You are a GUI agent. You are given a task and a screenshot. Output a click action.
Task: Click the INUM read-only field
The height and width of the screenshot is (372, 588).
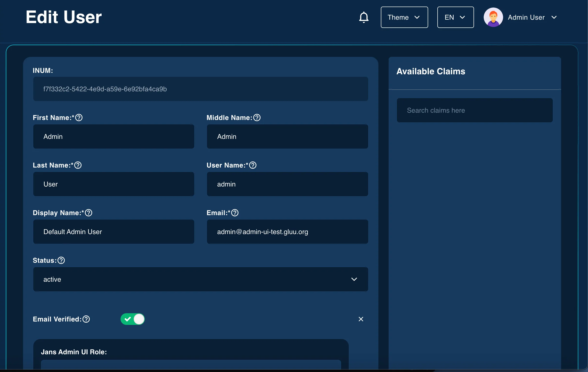point(200,89)
